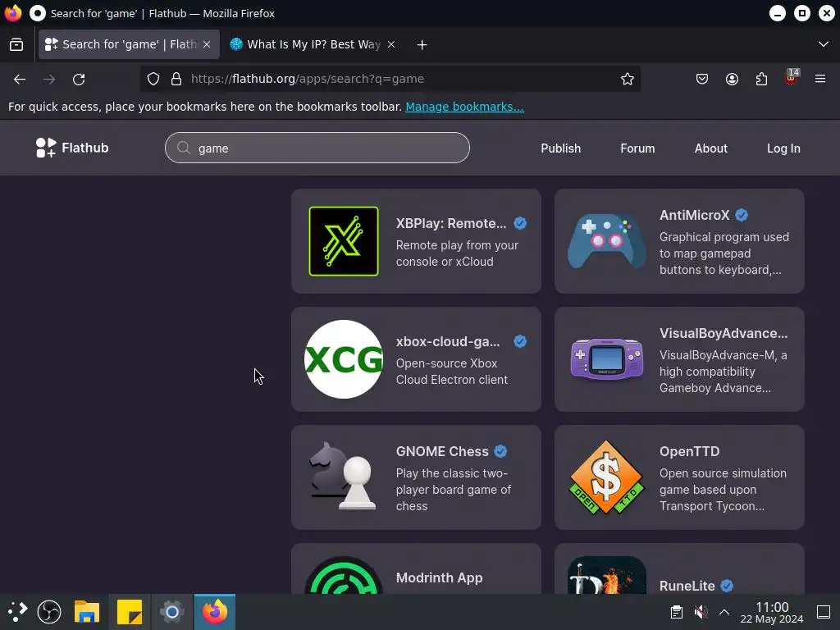Unmute audio via the volume tray icon
The image size is (840, 630).
(701, 612)
